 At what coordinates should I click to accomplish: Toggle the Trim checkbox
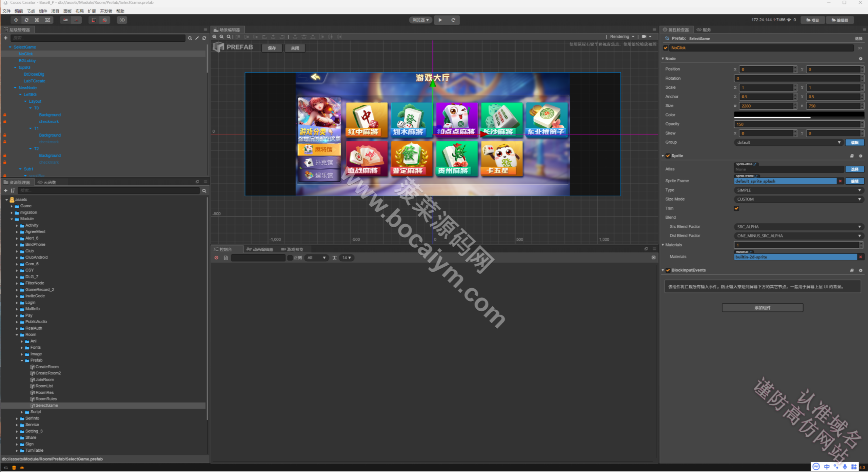[736, 208]
